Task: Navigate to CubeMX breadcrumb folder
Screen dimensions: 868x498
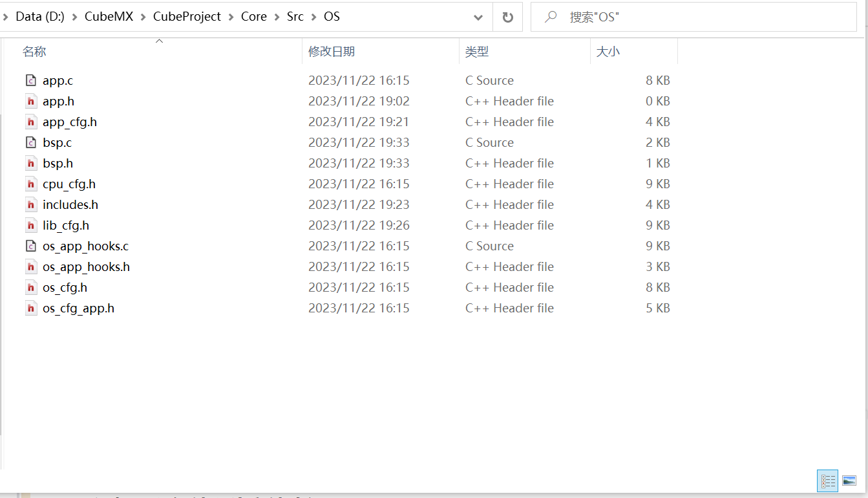Action: 109,17
